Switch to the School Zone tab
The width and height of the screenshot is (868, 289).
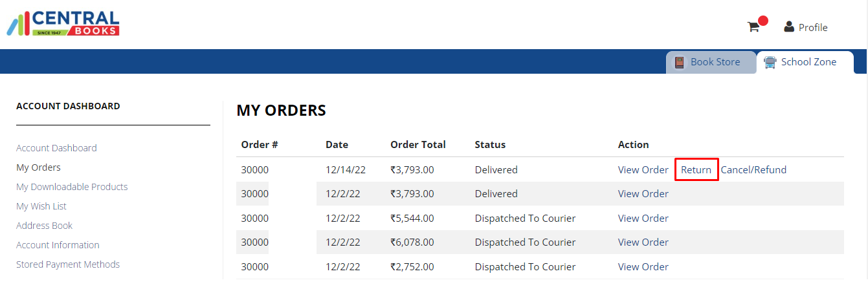pyautogui.click(x=808, y=62)
